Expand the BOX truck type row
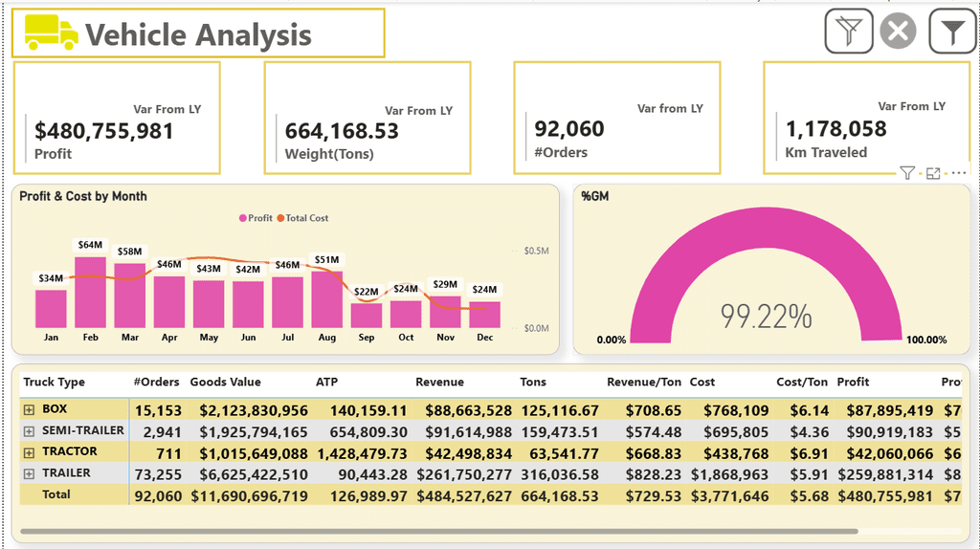980x549 pixels. 29,409
